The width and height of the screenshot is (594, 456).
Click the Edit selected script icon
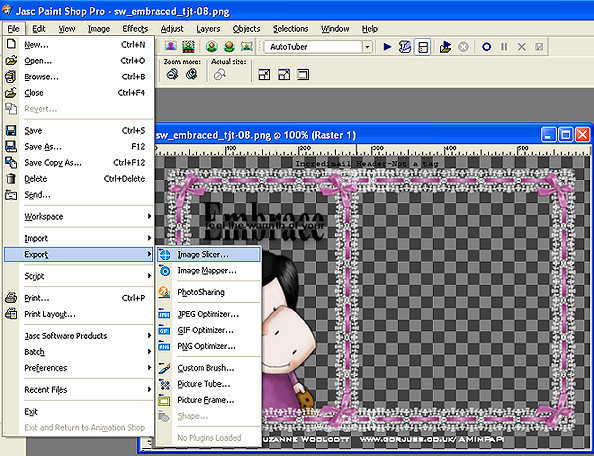tap(405, 47)
